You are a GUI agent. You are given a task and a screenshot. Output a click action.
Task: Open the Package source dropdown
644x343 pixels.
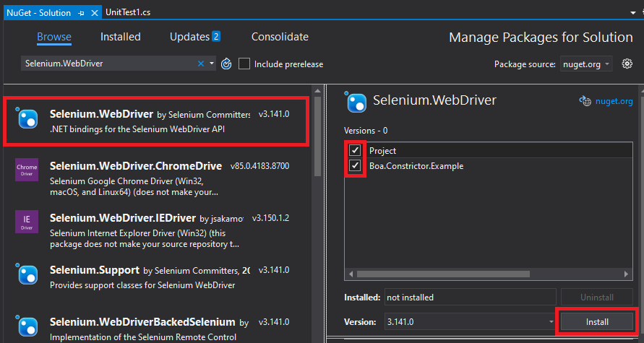(586, 64)
